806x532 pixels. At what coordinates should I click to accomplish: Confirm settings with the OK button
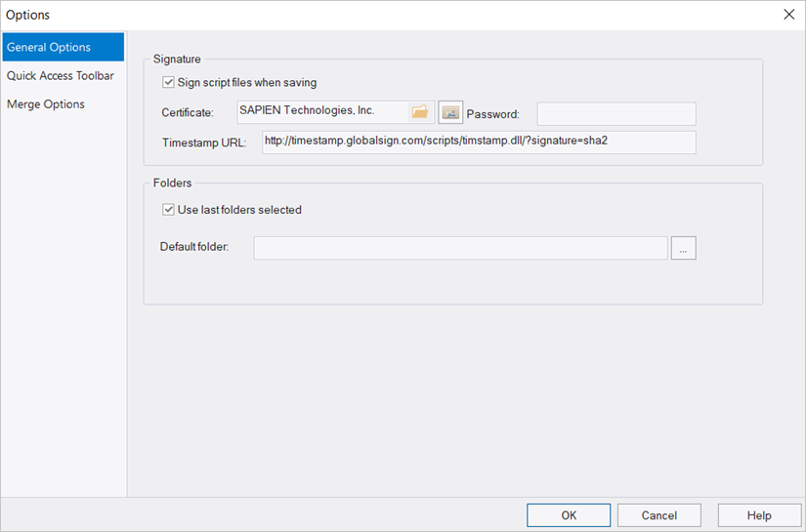coord(569,515)
